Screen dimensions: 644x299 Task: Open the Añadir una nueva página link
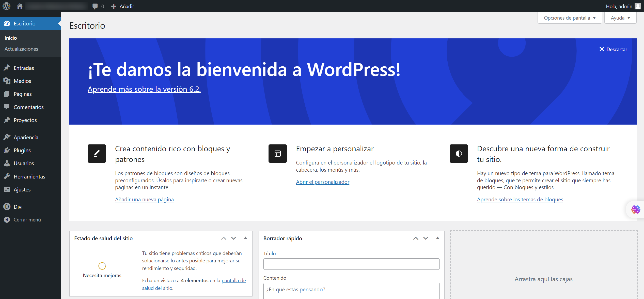point(144,199)
